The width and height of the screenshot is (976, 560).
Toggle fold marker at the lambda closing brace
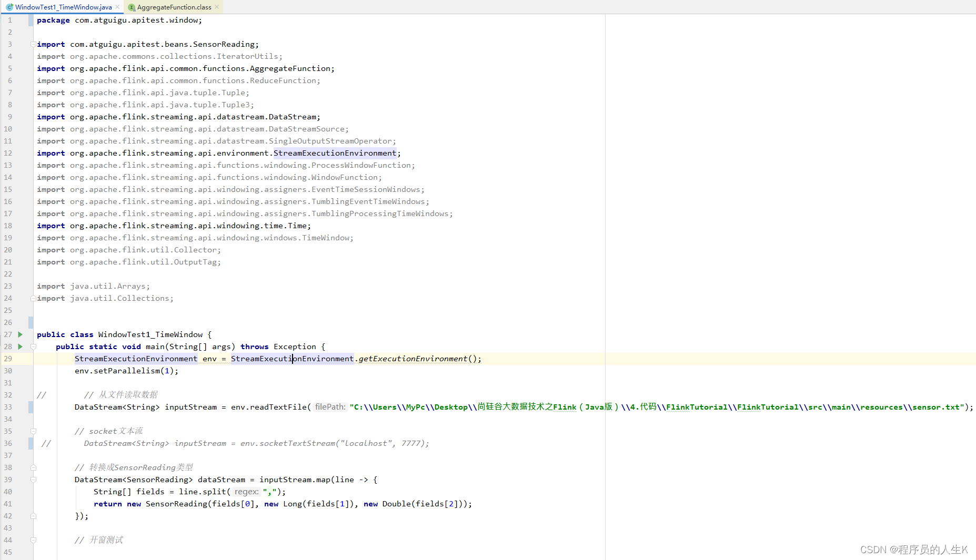33,516
